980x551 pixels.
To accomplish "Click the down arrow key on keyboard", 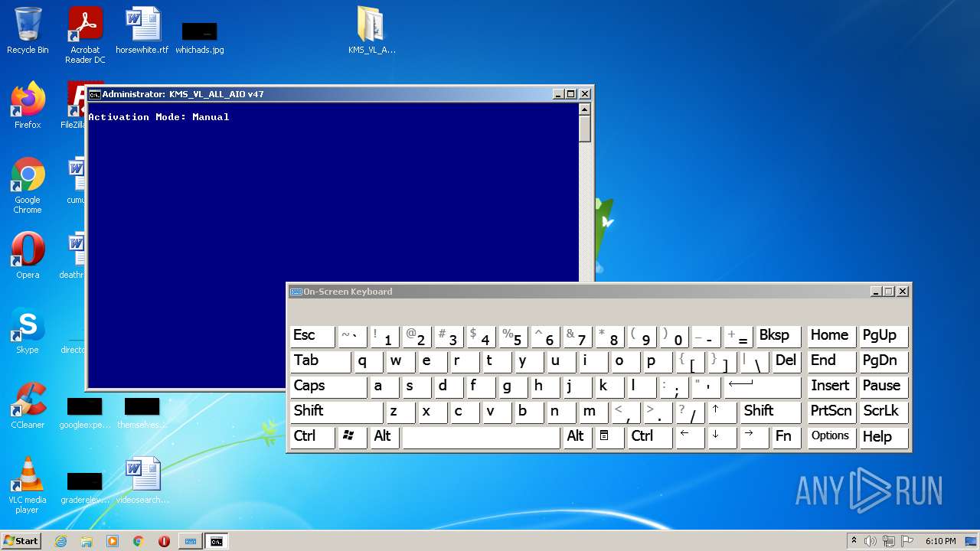I will (x=722, y=436).
